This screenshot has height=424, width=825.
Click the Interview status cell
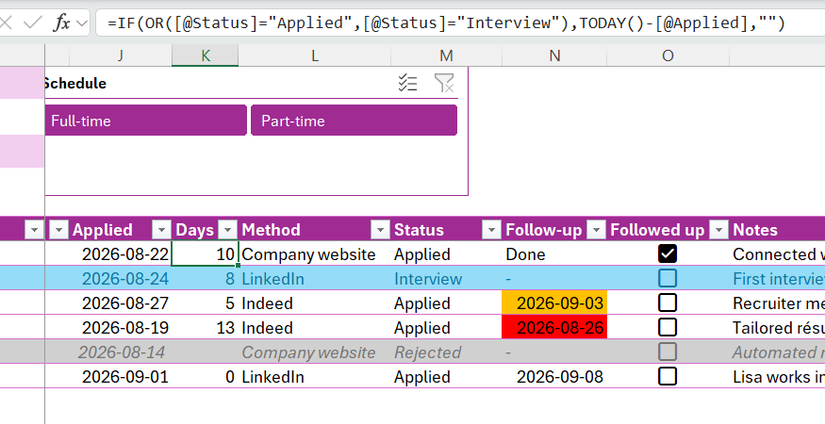click(446, 279)
